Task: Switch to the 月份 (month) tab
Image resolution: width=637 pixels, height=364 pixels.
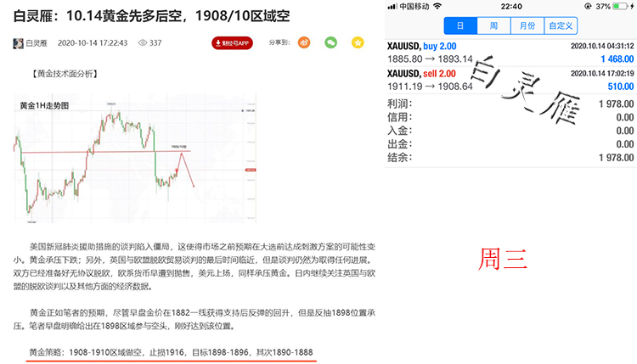Action: 527,26
